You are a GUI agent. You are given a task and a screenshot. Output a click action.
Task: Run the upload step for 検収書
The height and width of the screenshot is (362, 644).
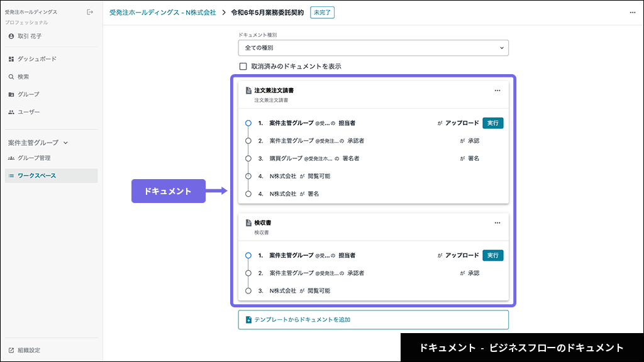(x=493, y=255)
